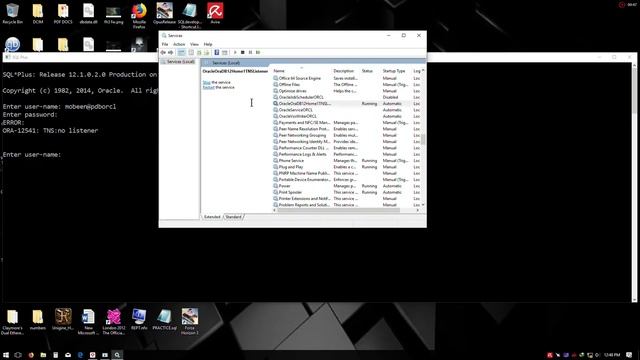640x360 pixels.
Task: Open the Help menu in Services
Action: (x=208, y=44)
